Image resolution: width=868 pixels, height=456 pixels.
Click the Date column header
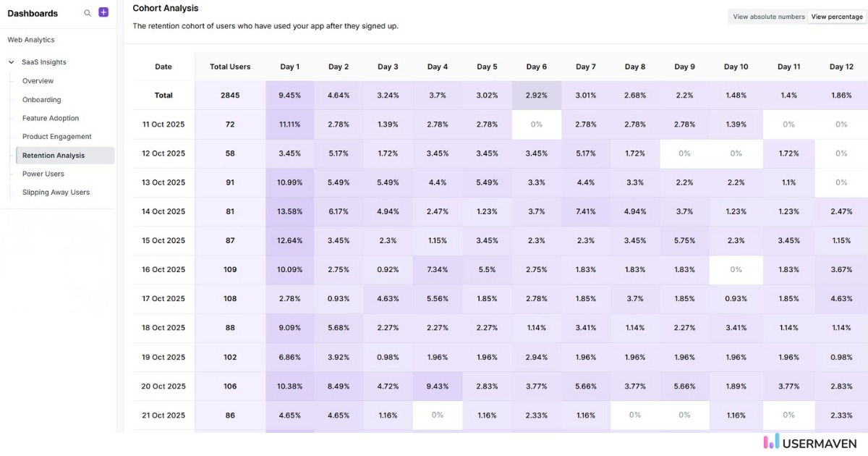point(163,66)
